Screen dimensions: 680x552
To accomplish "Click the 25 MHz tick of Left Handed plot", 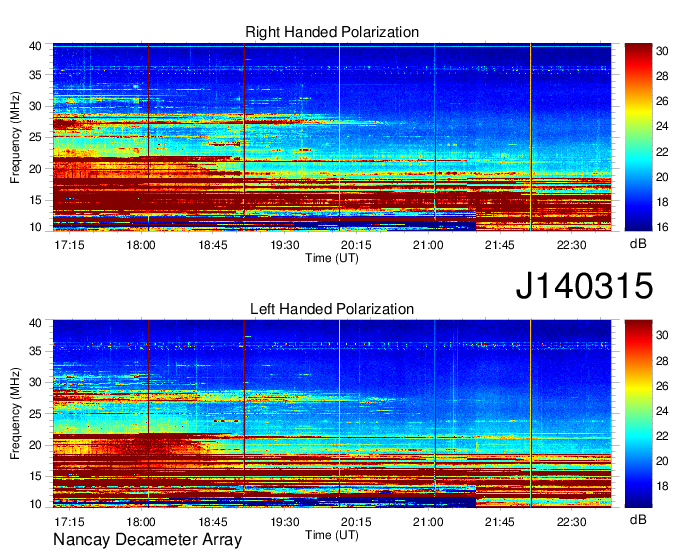I will (x=36, y=414).
